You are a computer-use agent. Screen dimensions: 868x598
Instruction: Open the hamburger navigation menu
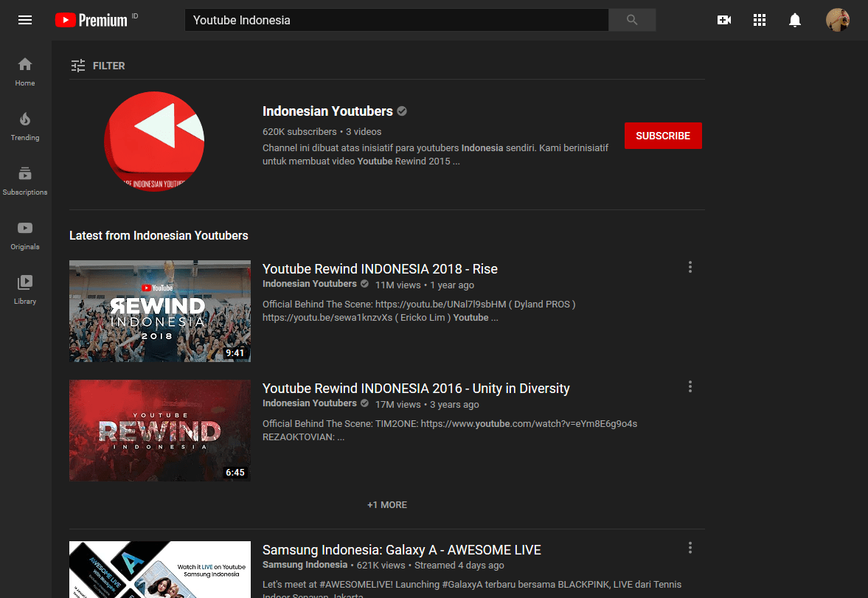tap(24, 20)
